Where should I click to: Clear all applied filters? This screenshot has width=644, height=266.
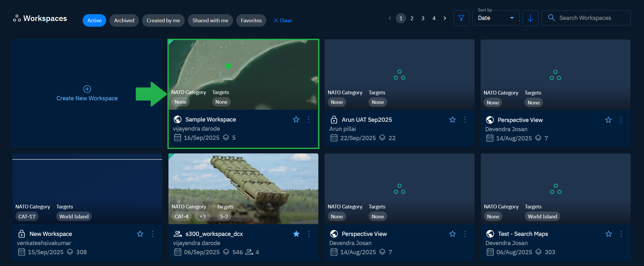tap(283, 20)
